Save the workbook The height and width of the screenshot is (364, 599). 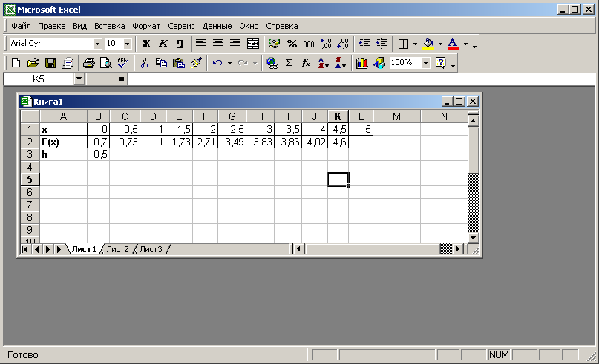(50, 62)
